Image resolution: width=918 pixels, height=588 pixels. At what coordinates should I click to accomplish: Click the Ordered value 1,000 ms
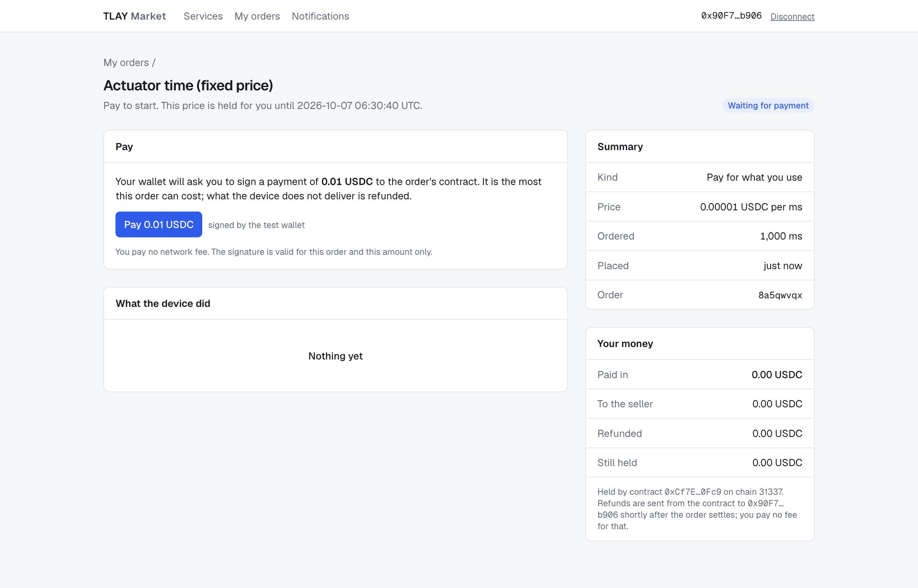tap(781, 236)
